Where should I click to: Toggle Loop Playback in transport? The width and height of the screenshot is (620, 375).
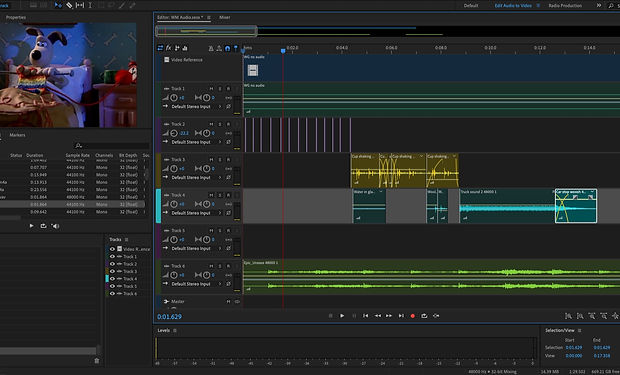point(424,316)
